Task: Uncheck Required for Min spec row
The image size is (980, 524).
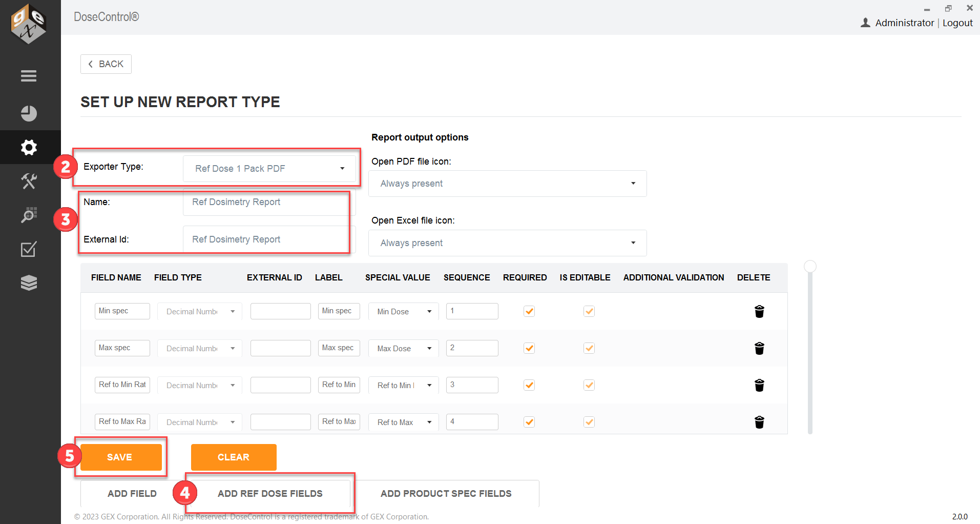Action: pos(529,311)
